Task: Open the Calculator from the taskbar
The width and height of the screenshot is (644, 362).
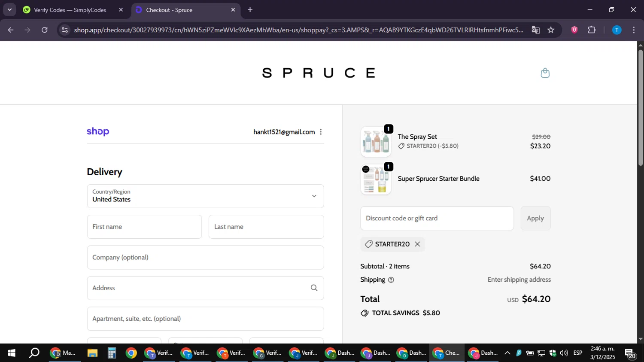Action: coord(112,353)
